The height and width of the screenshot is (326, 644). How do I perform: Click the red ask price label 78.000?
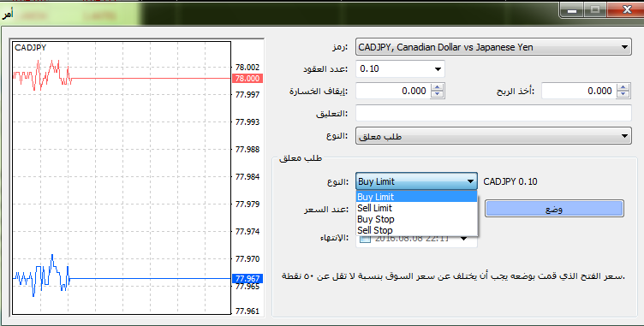247,79
